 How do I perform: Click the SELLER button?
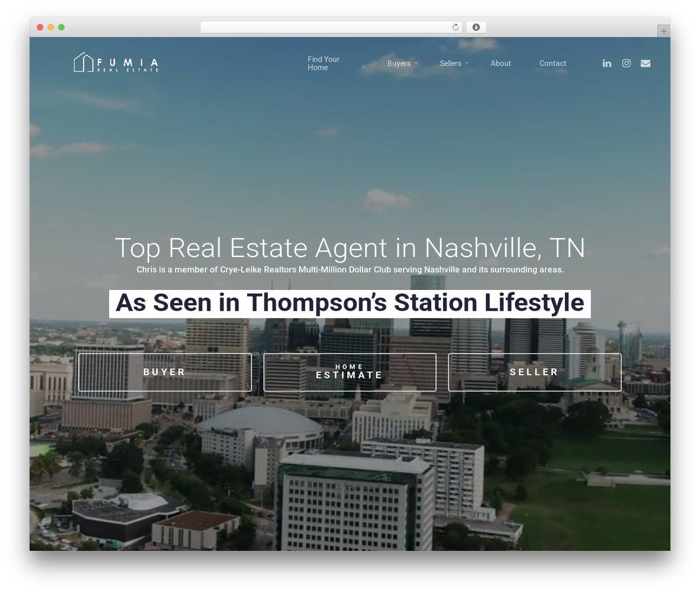tap(535, 372)
